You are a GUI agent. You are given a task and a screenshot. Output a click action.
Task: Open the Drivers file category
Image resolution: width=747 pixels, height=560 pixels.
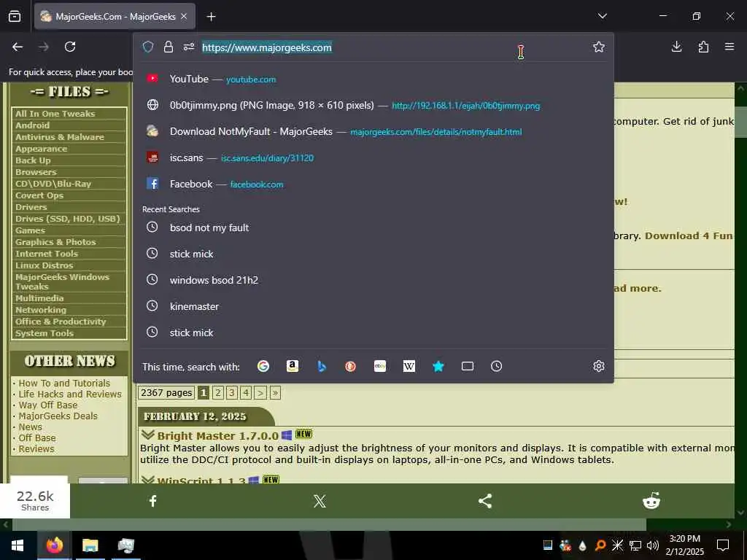coord(31,207)
